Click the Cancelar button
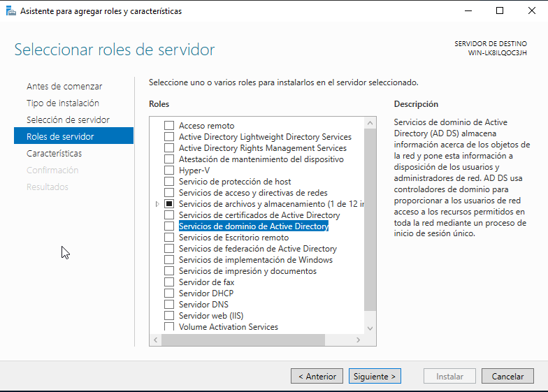This screenshot has width=548, height=392. coord(507,376)
